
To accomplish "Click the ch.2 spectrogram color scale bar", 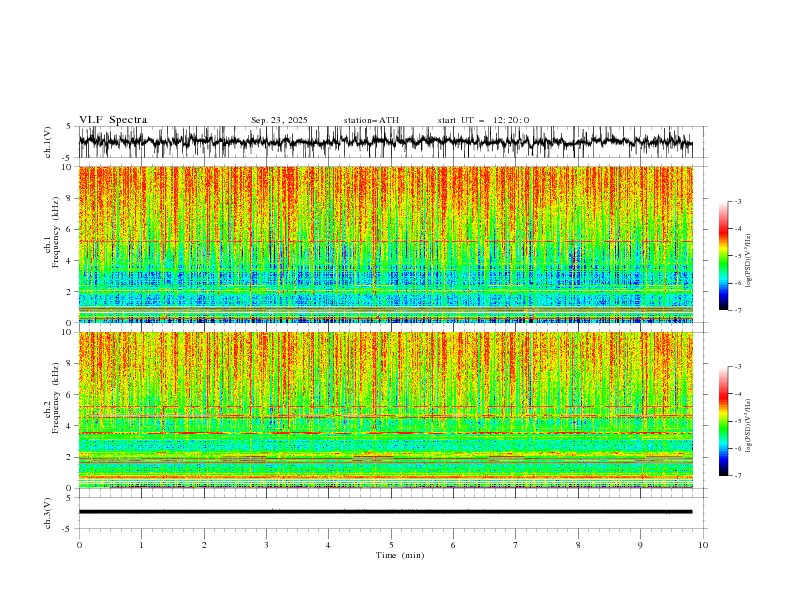I will pos(723,421).
